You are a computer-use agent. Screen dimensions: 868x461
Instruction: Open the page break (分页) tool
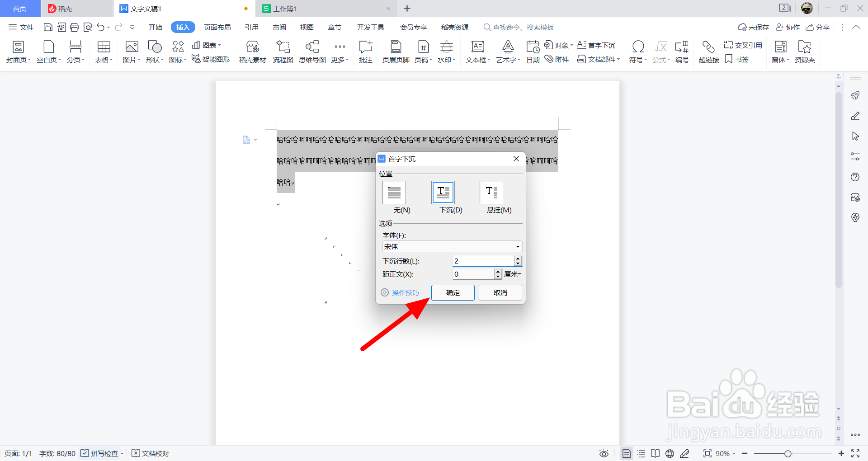click(x=75, y=52)
